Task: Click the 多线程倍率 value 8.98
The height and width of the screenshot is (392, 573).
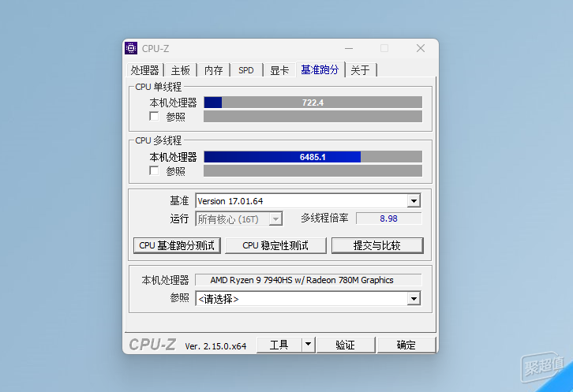Action: coord(388,218)
